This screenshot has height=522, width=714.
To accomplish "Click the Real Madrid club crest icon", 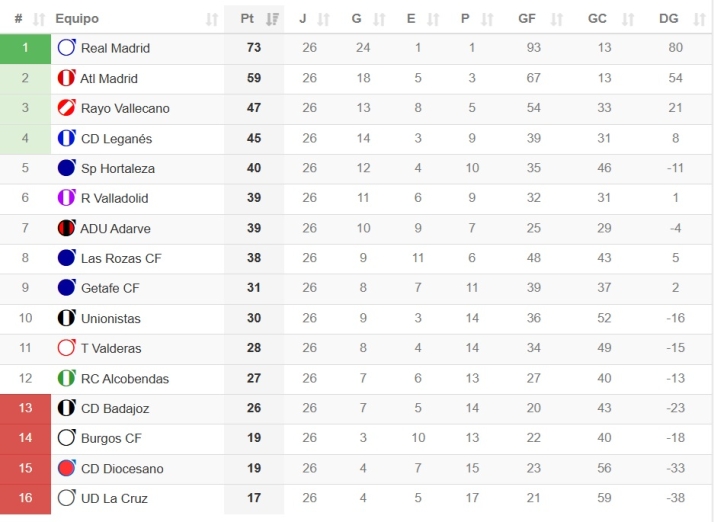I will [67, 48].
